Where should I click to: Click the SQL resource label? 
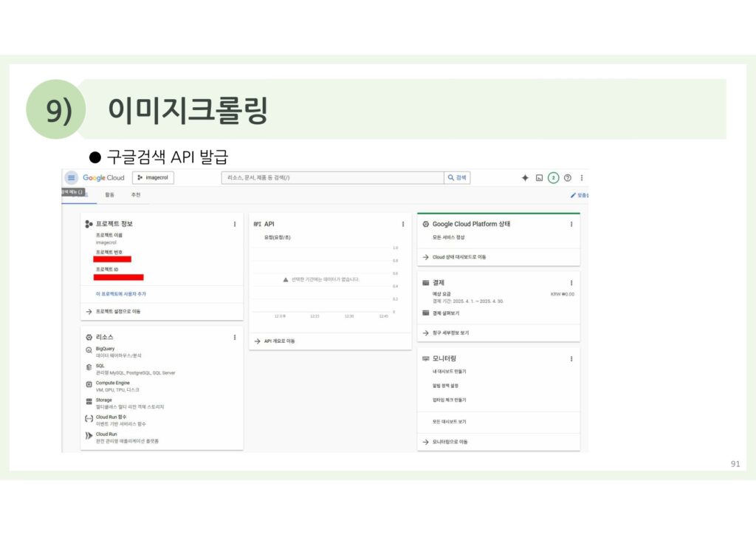point(100,366)
